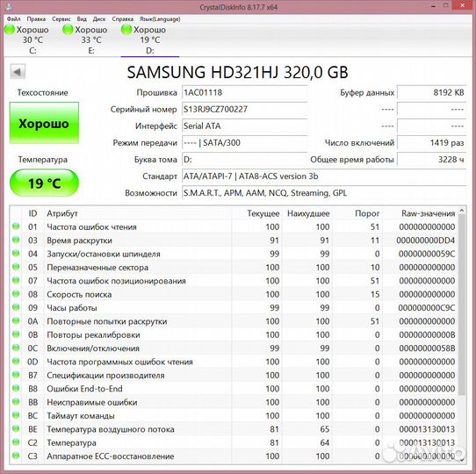Open the Сервис menu
This screenshot has width=476, height=474.
[x=61, y=18]
